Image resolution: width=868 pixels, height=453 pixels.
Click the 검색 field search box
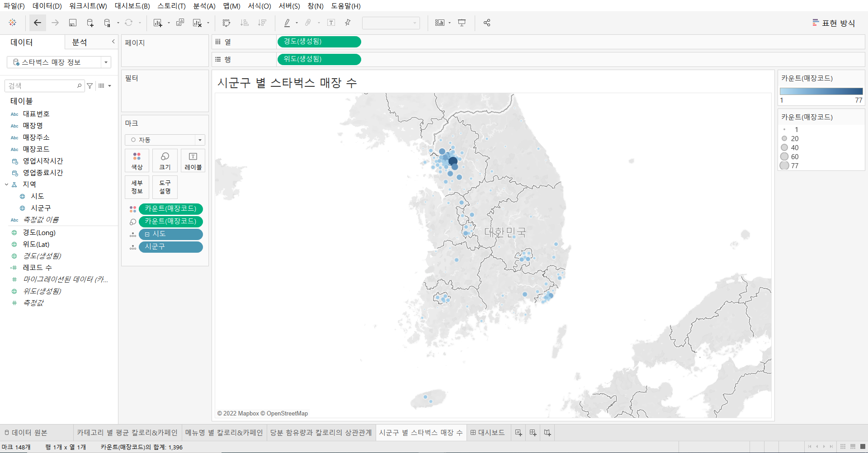pos(44,86)
